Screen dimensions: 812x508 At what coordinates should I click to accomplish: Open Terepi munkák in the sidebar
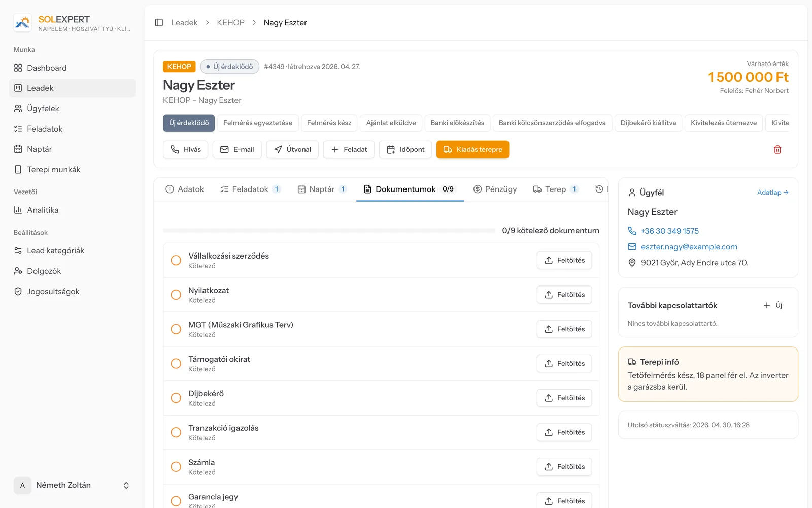[72, 169]
